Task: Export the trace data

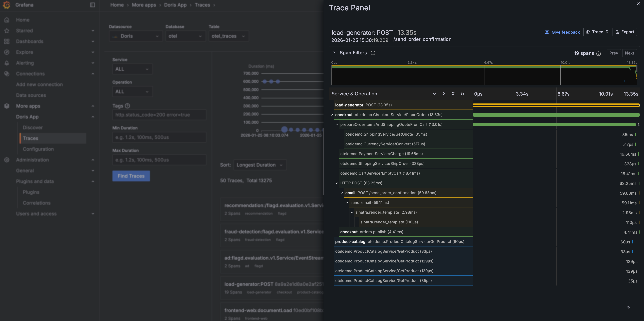Action: click(624, 32)
